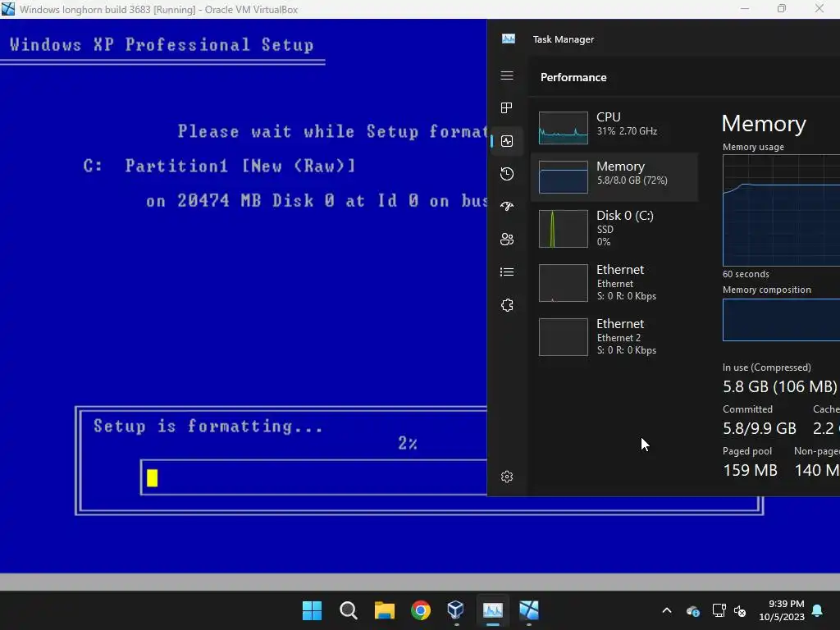Click the formatting progress bar in VirtualBox
The height and width of the screenshot is (630, 840).
[x=314, y=477]
